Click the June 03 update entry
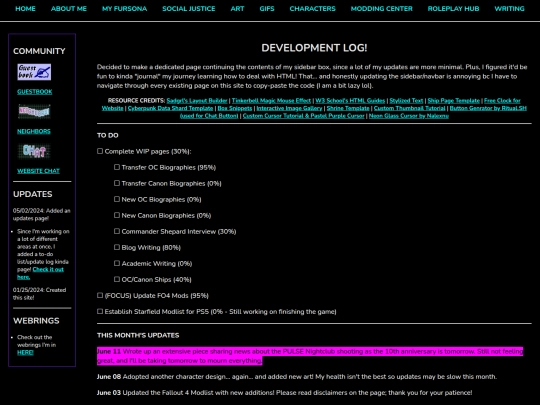Viewport: 540px width, 405px height. tap(284, 393)
